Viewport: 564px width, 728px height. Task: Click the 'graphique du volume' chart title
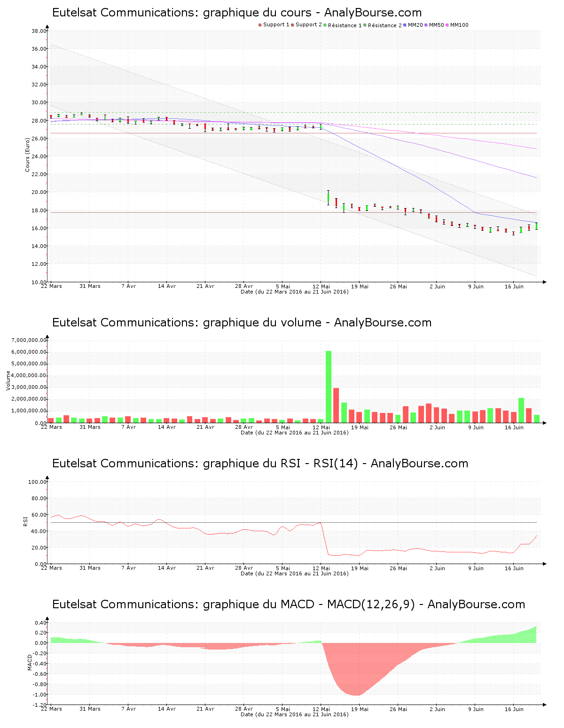pos(242,323)
